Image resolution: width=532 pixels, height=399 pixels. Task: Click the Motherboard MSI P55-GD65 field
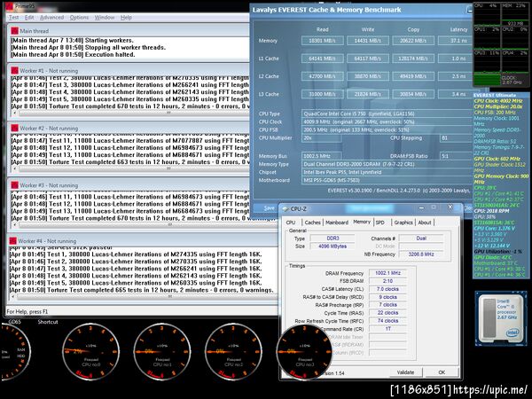387,180
